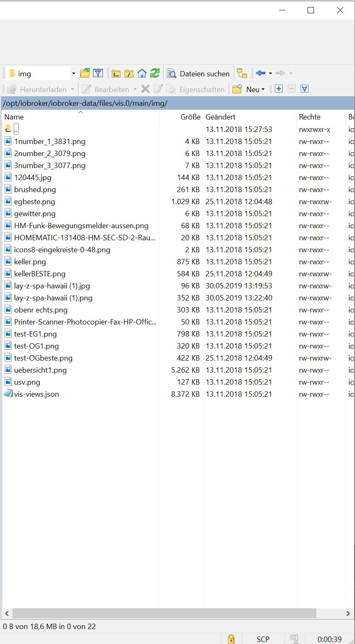The width and height of the screenshot is (355, 644).
Task: Select the parent directory '..' entry
Action: click(x=16, y=129)
